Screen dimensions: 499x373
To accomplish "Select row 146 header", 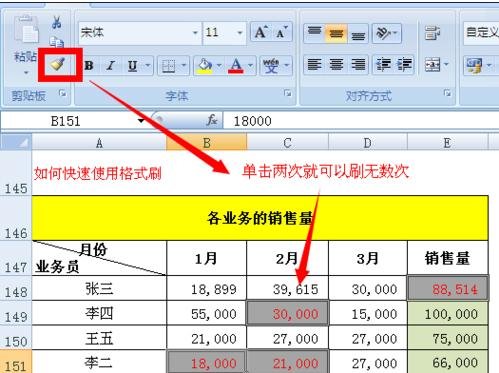I will (16, 218).
